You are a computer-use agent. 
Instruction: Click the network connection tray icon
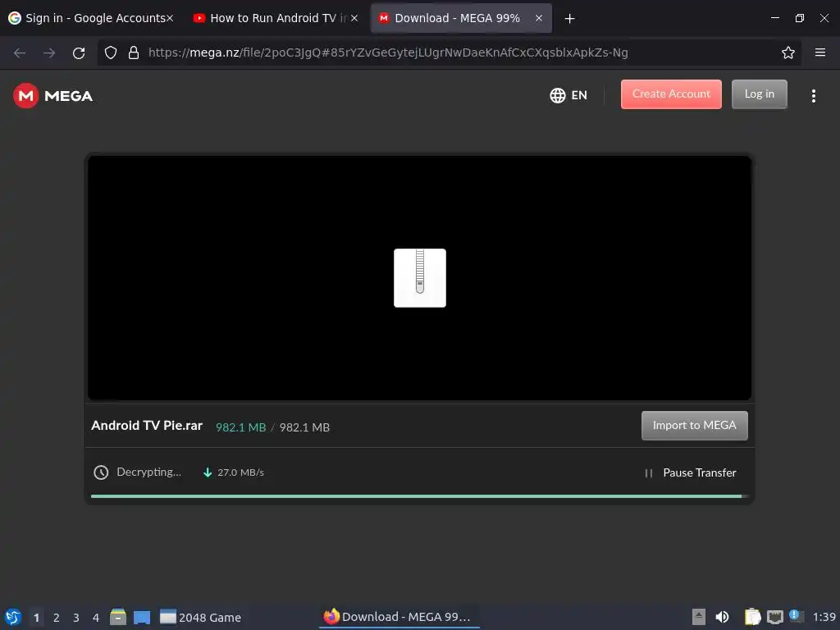774,617
